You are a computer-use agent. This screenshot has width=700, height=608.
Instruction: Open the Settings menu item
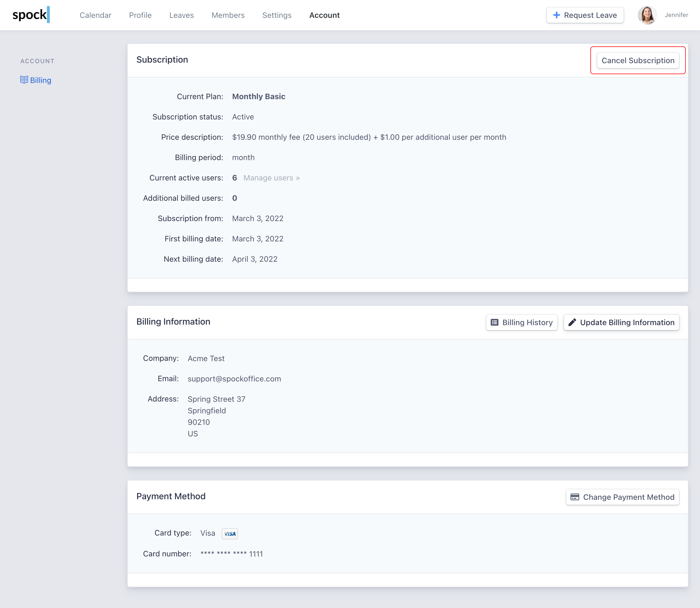(277, 15)
